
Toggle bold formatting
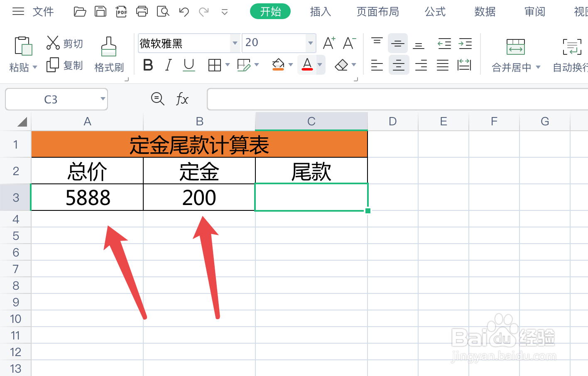point(148,65)
